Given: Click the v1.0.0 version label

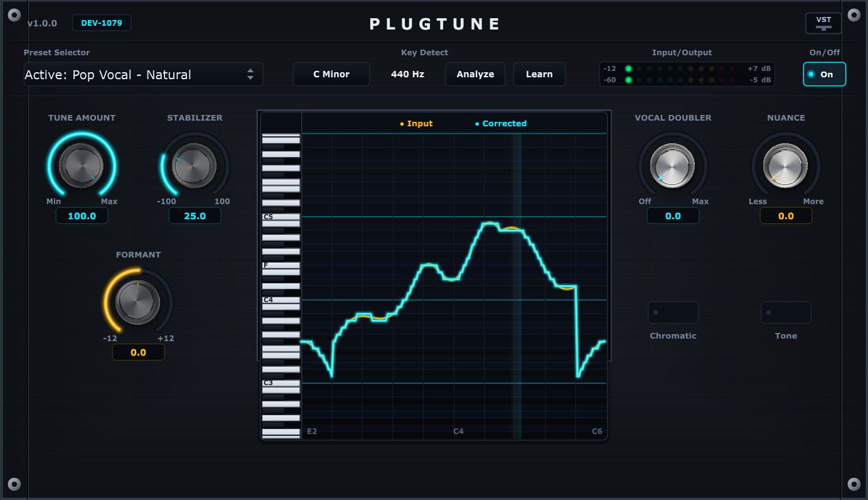Looking at the screenshot, I should 42,23.
